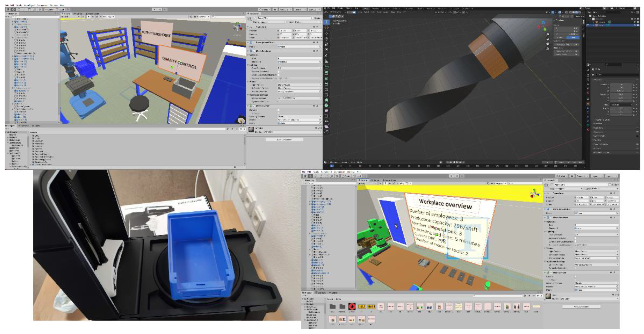Image resolution: width=644 pixels, height=334 pixels.
Task: Click Add Component in Quality Control Inspector
Action: (284, 140)
